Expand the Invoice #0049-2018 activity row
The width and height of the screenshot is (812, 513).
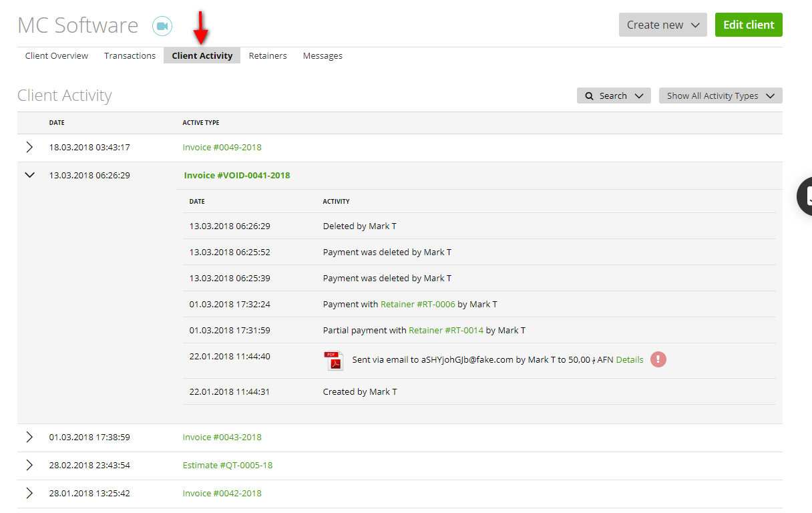click(x=29, y=147)
